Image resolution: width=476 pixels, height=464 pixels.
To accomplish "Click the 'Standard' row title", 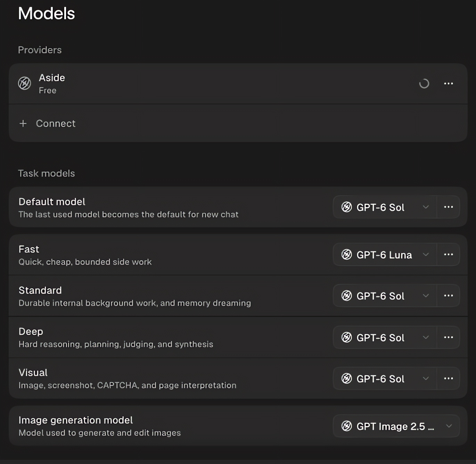I will coord(40,290).
